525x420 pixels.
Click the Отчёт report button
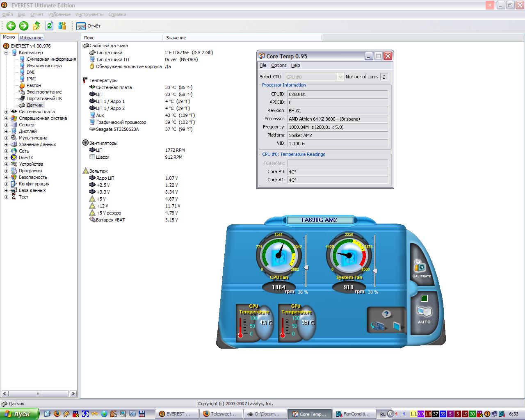tap(89, 26)
